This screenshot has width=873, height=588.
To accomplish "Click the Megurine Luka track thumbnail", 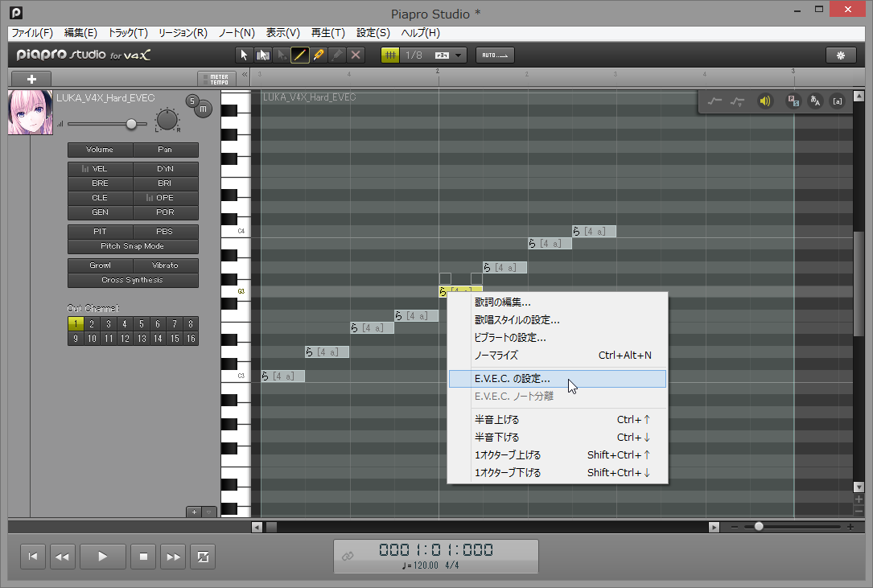I will pos(31,113).
